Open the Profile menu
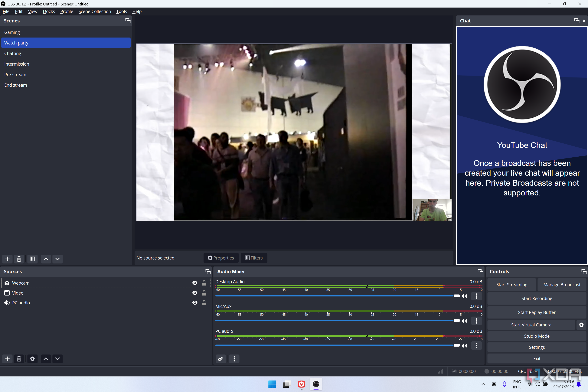This screenshot has width=588, height=392. (x=67, y=11)
